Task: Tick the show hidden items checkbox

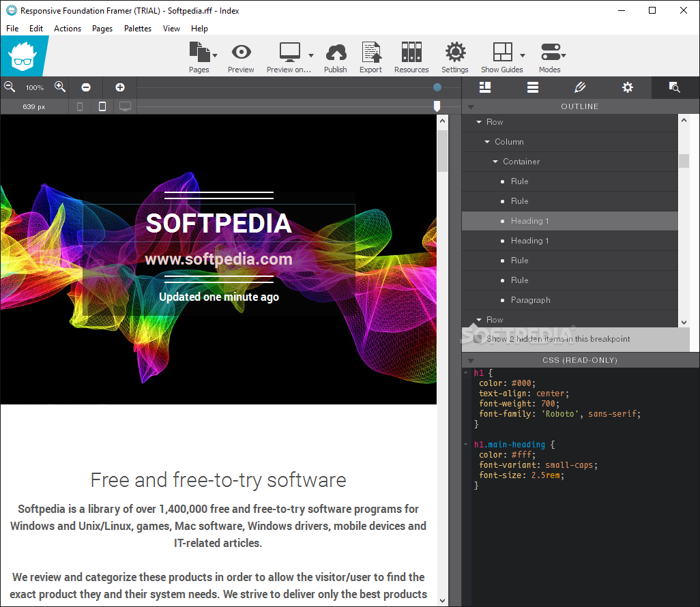Action: (478, 339)
